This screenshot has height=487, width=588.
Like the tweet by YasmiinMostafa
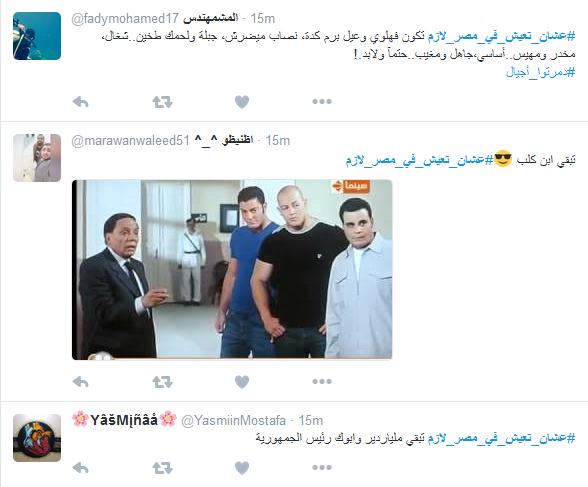242,468
